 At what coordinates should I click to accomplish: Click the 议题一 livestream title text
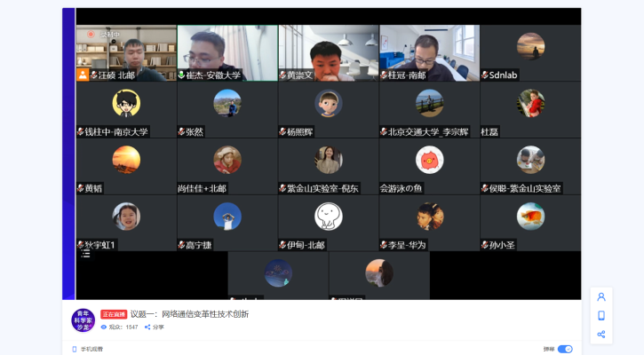[189, 314]
